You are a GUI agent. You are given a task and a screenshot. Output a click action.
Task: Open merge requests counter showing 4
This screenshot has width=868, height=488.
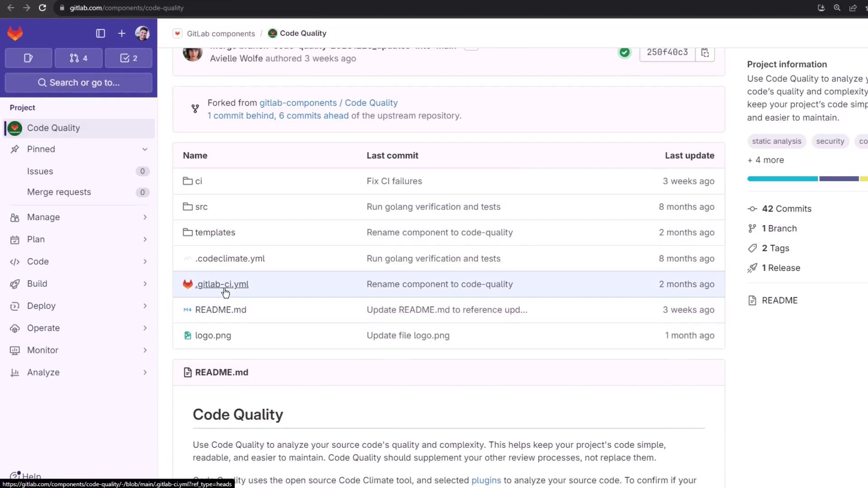(x=79, y=58)
